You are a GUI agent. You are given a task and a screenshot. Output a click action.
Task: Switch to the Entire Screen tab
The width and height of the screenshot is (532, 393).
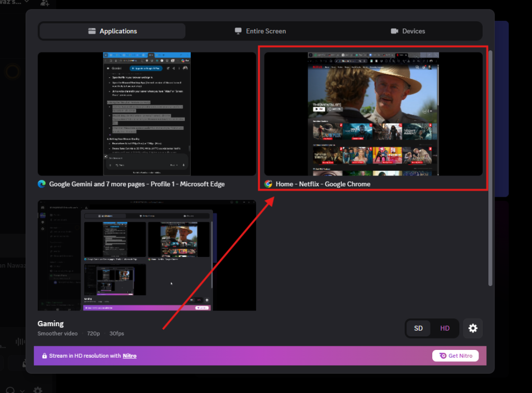point(260,31)
